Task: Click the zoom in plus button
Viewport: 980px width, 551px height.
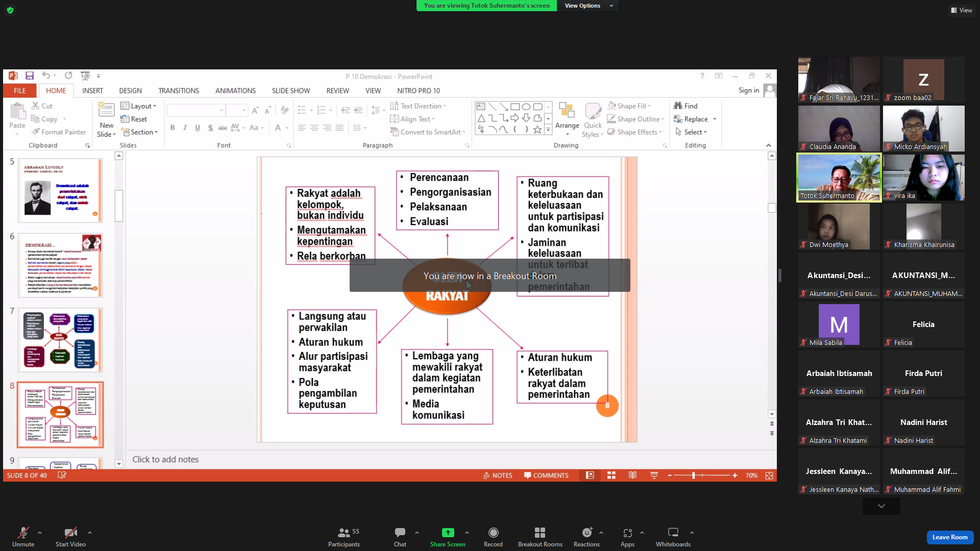Action: coord(734,475)
